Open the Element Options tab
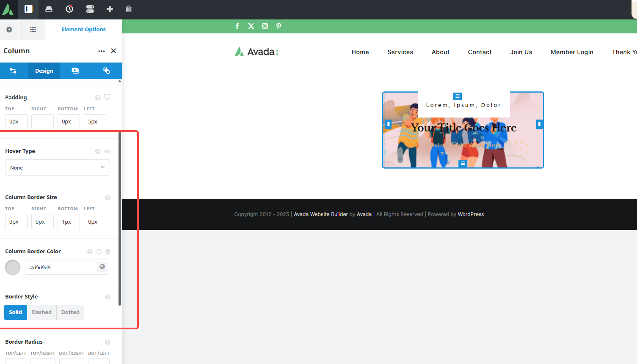Viewport: 637px width, 364px height. 83,30
